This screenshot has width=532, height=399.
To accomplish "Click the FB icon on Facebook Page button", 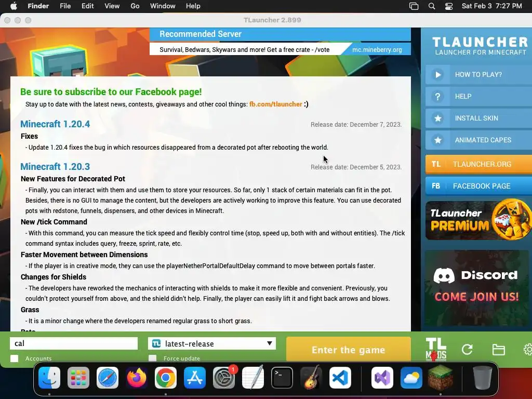I will click(x=436, y=186).
